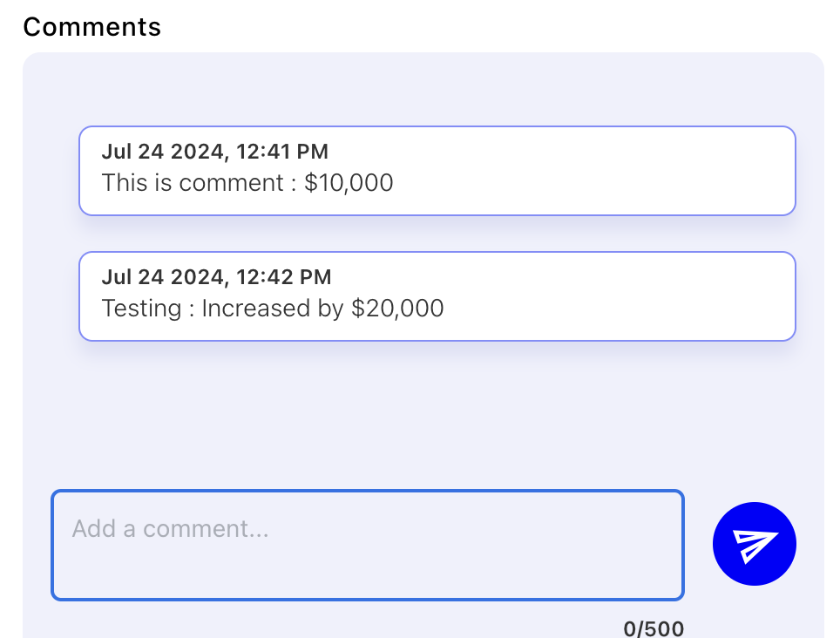This screenshot has height=638, width=840.
Task: Click the "Jul 24 2024" date on first comment
Action: 162,152
